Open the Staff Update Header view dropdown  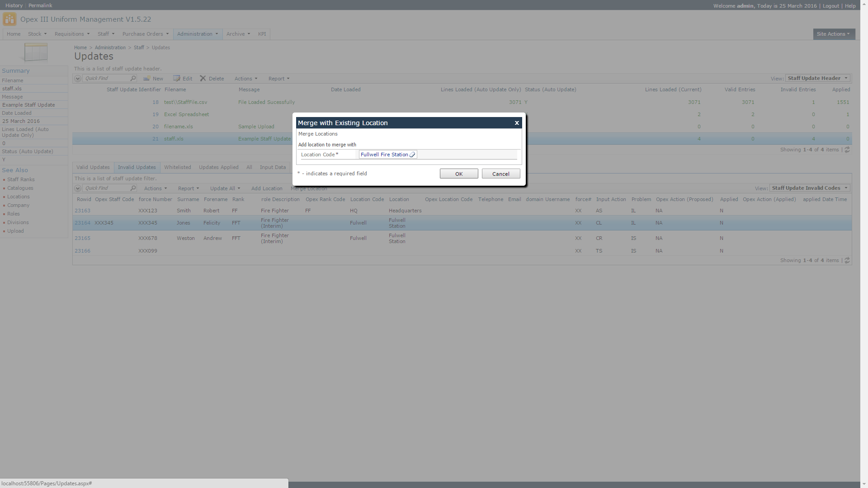click(817, 78)
